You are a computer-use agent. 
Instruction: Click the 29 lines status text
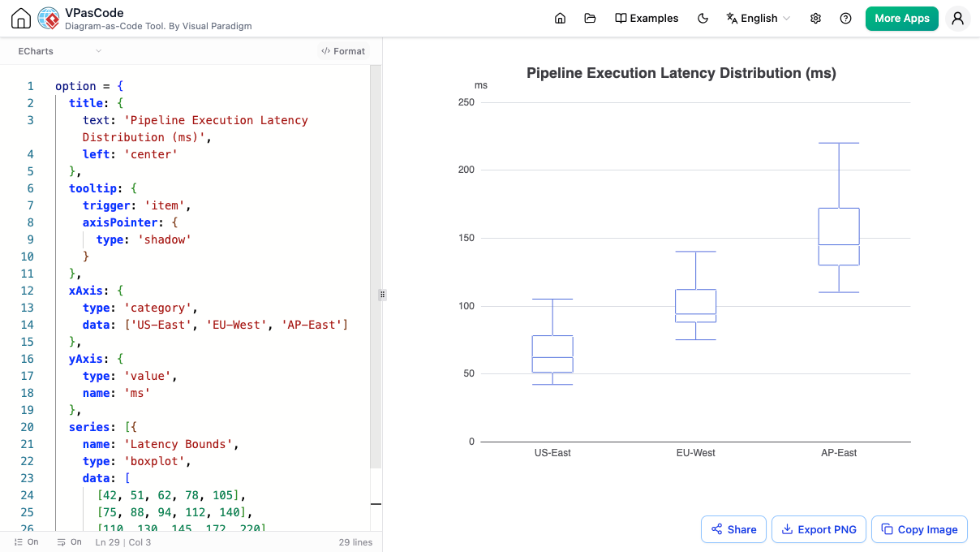pyautogui.click(x=355, y=542)
